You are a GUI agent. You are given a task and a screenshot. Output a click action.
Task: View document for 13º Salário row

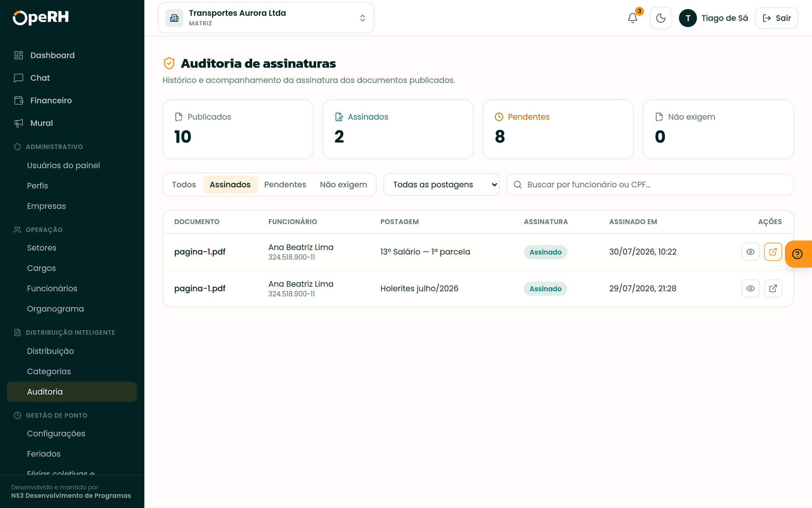(x=750, y=252)
